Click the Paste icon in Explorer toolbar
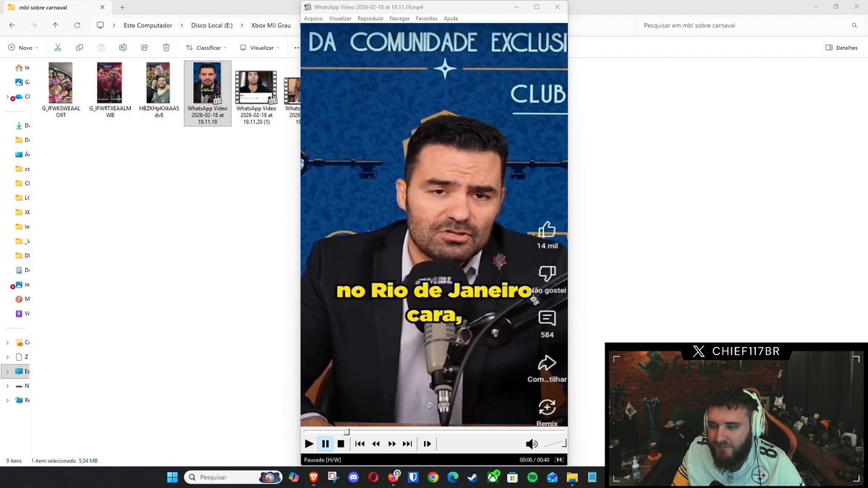 click(x=101, y=48)
